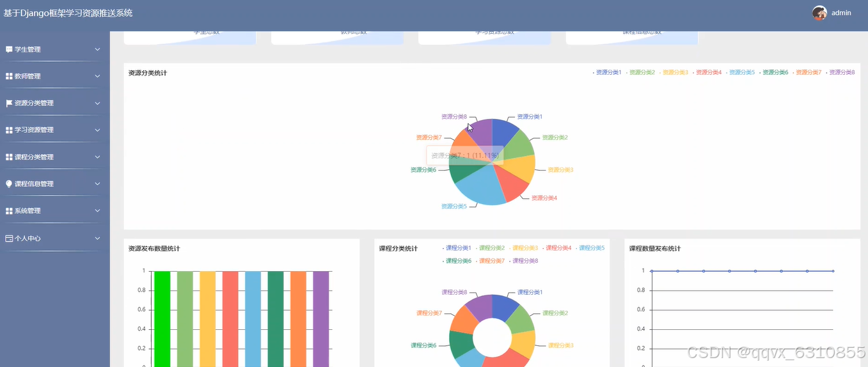Toggle 课程分类2 legend in course chart
This screenshot has width=868, height=367.
tap(490, 247)
